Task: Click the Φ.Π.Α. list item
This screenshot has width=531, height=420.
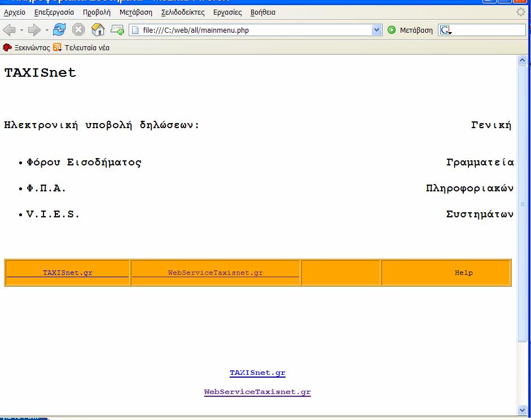Action: click(x=46, y=188)
